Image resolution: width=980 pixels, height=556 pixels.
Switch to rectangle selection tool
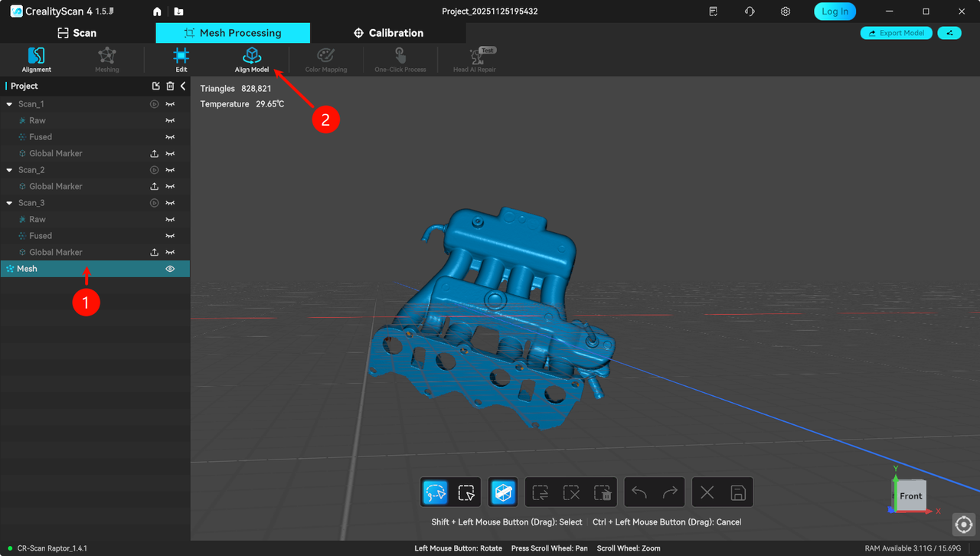(x=467, y=492)
